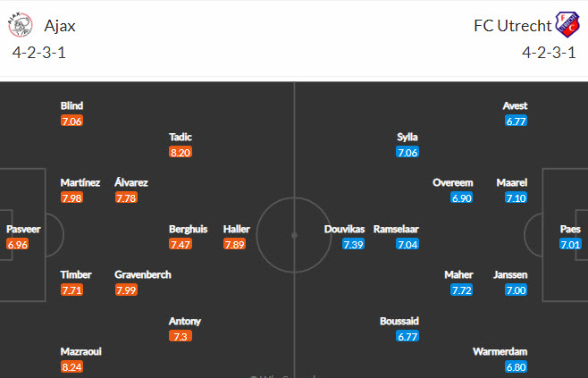Select Mazraoui's 8.24 rating badge
Image resolution: width=588 pixels, height=378 pixels.
[x=72, y=366]
